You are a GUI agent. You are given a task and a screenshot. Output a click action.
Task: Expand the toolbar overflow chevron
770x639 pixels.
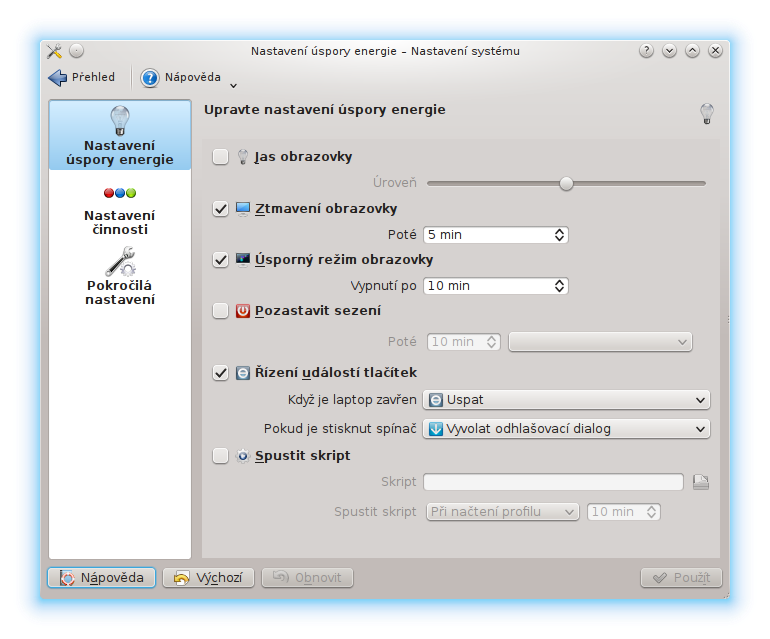(x=234, y=85)
